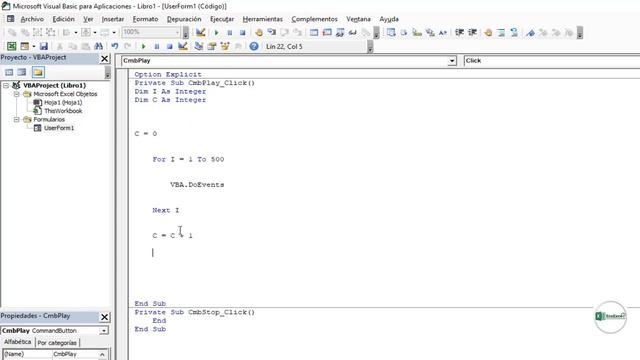Open Visual Basic Help icon
The image size is (640, 360).
click(254, 47)
